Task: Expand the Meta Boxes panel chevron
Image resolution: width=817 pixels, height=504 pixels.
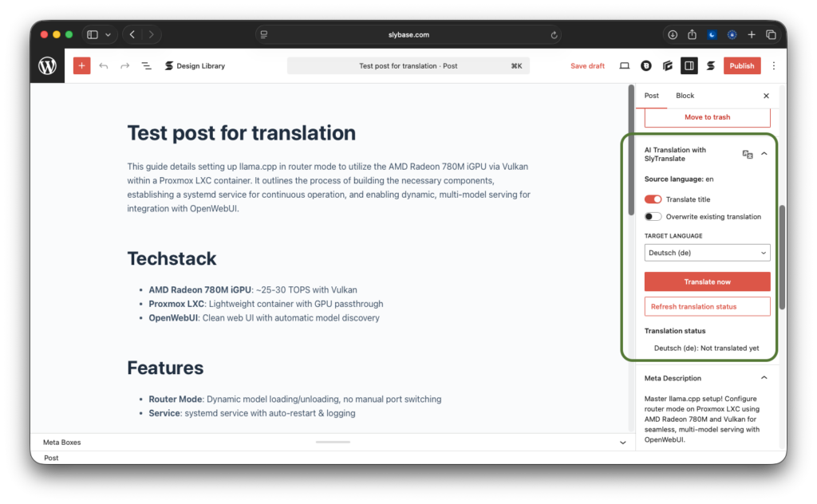Action: (623, 443)
